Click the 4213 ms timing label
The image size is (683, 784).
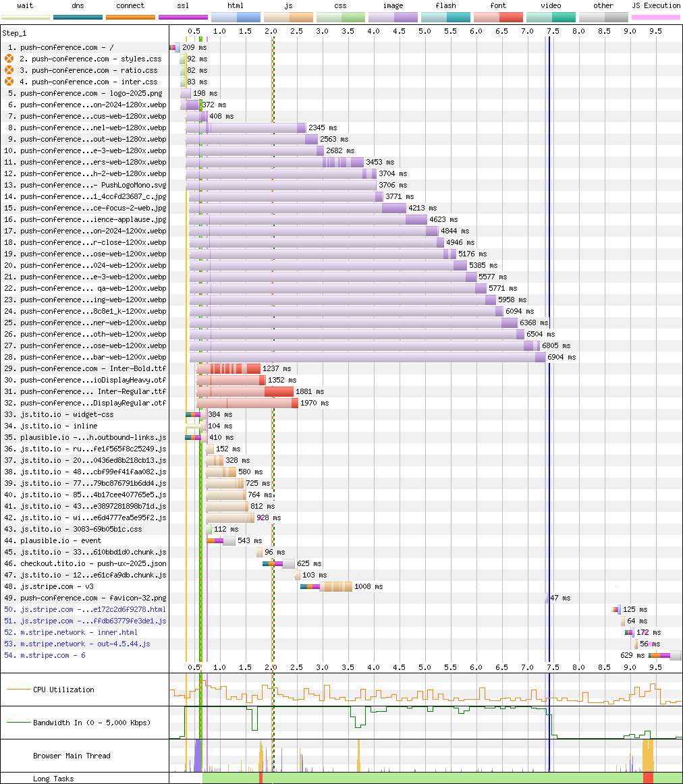point(422,208)
